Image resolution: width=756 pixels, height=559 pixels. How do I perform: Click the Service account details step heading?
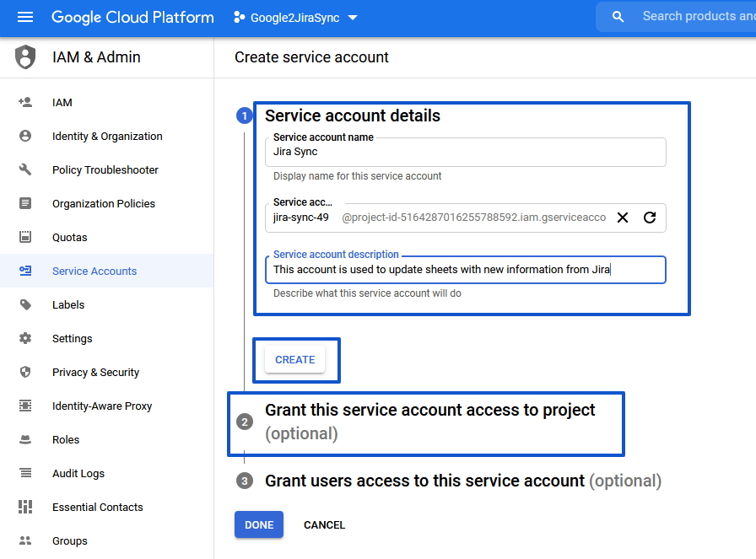coord(353,116)
